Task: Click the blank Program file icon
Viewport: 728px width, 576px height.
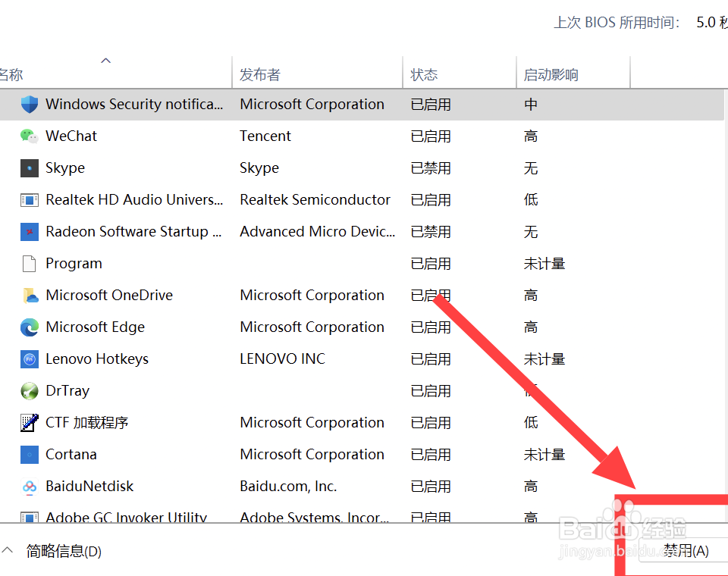Action: click(x=30, y=264)
